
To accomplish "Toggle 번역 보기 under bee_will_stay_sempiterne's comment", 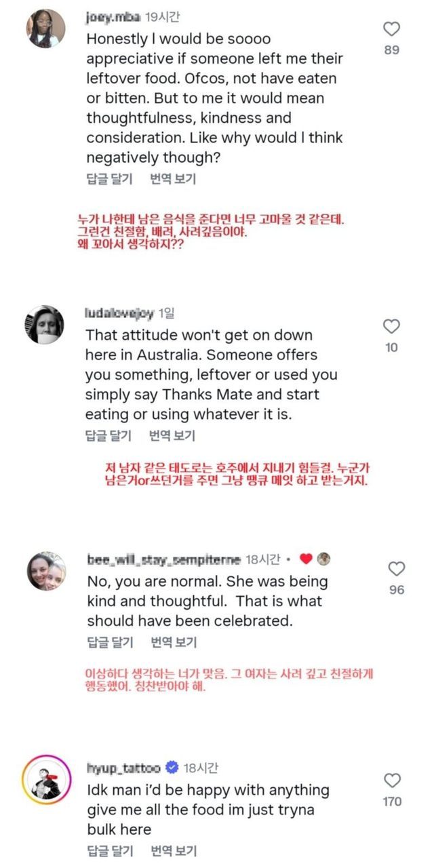I will [x=173, y=642].
